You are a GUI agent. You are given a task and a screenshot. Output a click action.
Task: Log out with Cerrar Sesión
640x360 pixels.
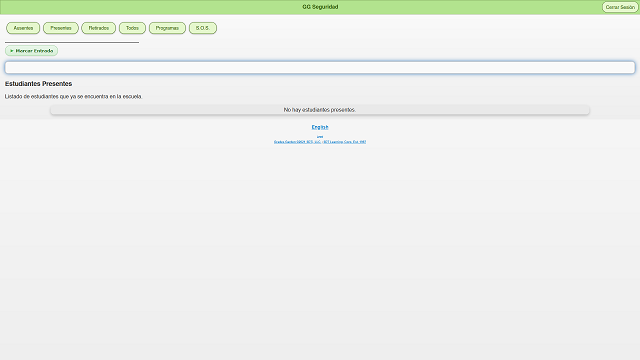620,7
